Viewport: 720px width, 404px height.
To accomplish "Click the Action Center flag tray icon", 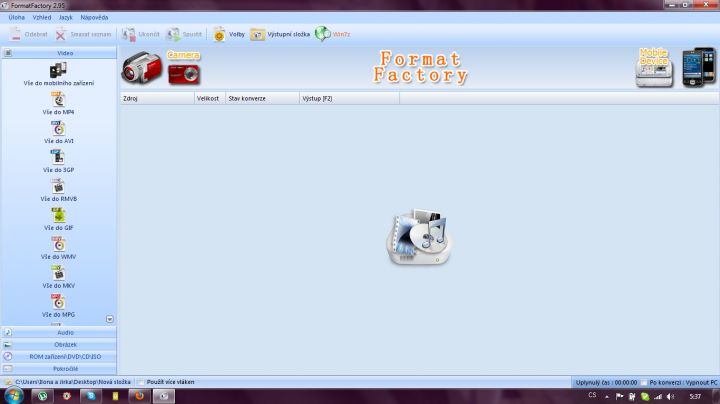I will (x=619, y=396).
